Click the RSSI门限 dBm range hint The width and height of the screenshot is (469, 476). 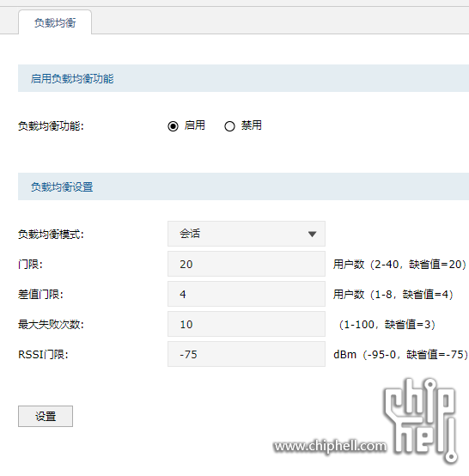400,355
